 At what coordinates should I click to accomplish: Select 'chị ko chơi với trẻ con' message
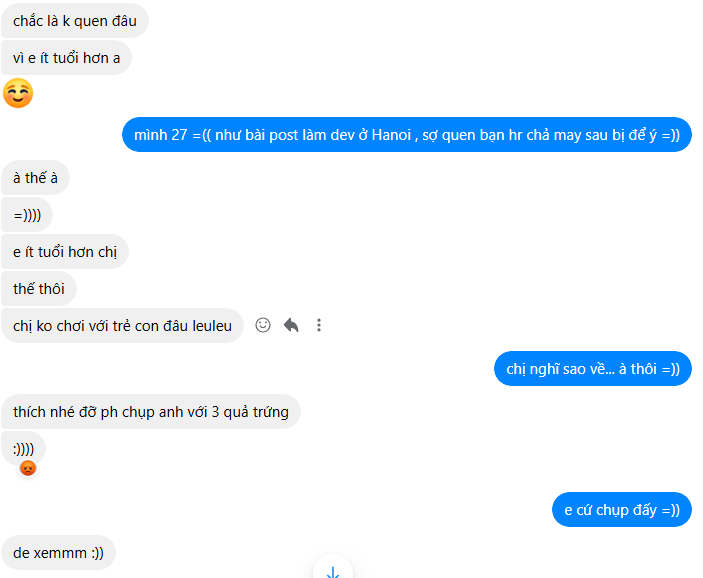pyautogui.click(x=122, y=326)
